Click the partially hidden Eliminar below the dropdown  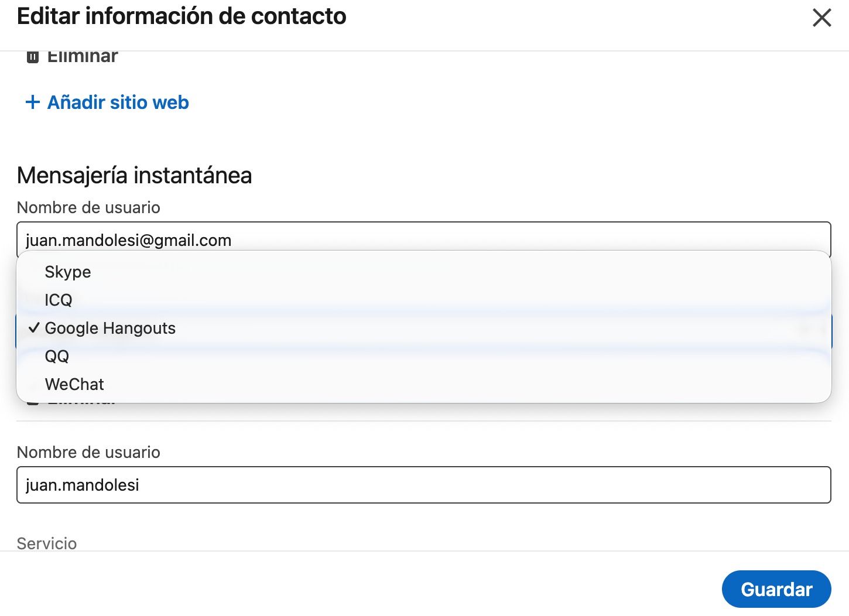pos(82,405)
